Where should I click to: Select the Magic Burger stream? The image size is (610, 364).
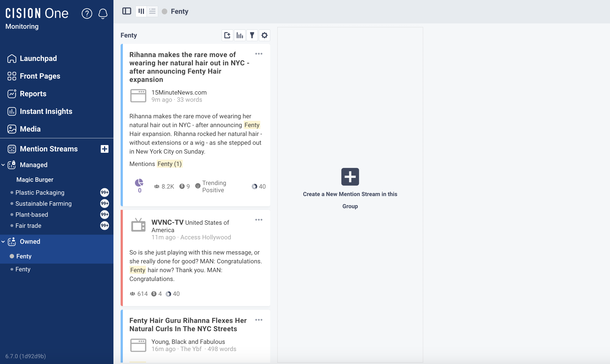(x=35, y=180)
